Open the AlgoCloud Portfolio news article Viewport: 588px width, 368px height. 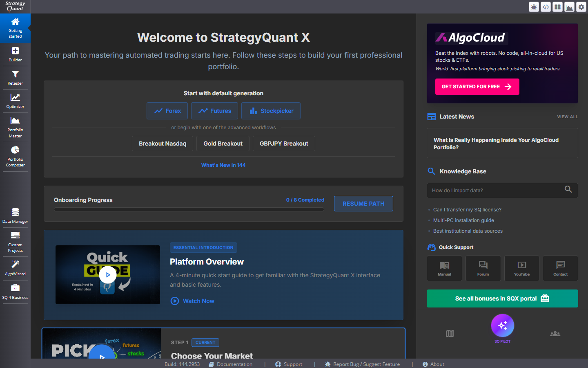pyautogui.click(x=502, y=144)
